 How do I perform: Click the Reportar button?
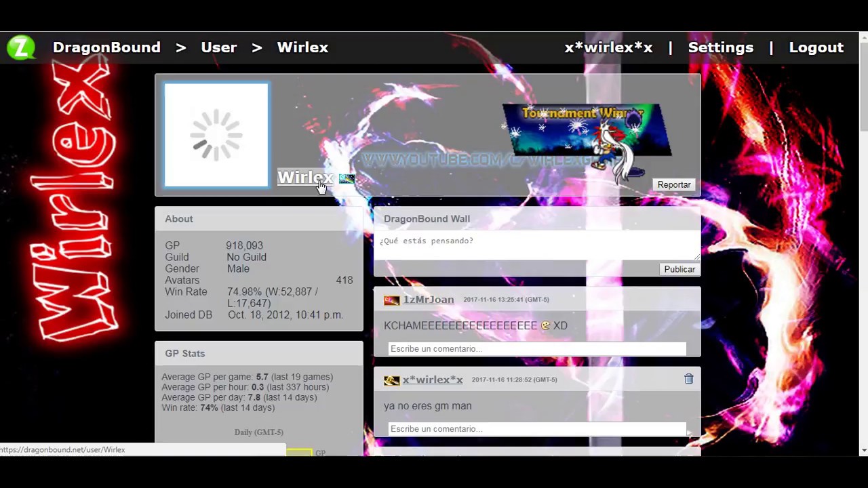674,184
